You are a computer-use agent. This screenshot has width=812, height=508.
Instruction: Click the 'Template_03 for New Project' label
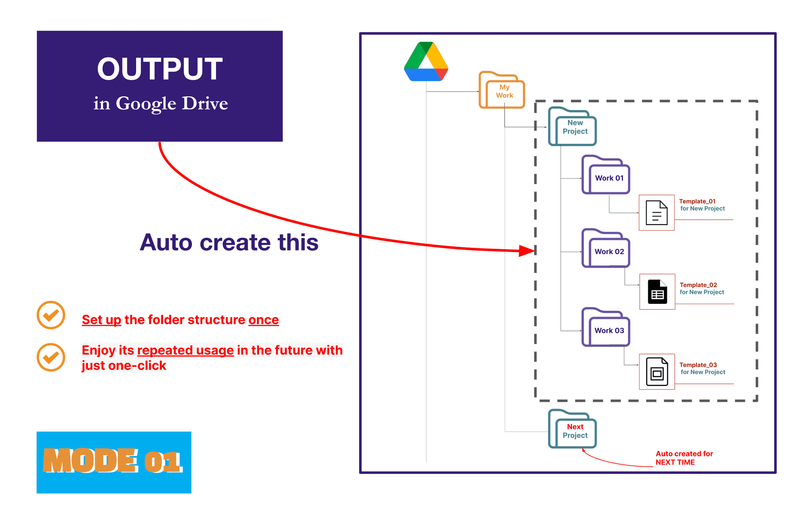click(702, 368)
